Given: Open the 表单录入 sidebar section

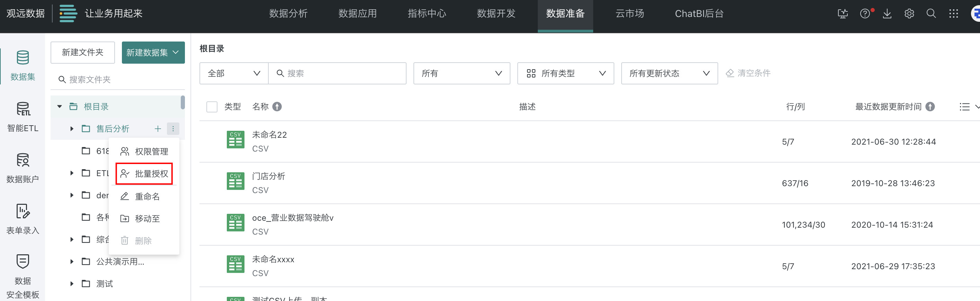Looking at the screenshot, I should click(23, 219).
